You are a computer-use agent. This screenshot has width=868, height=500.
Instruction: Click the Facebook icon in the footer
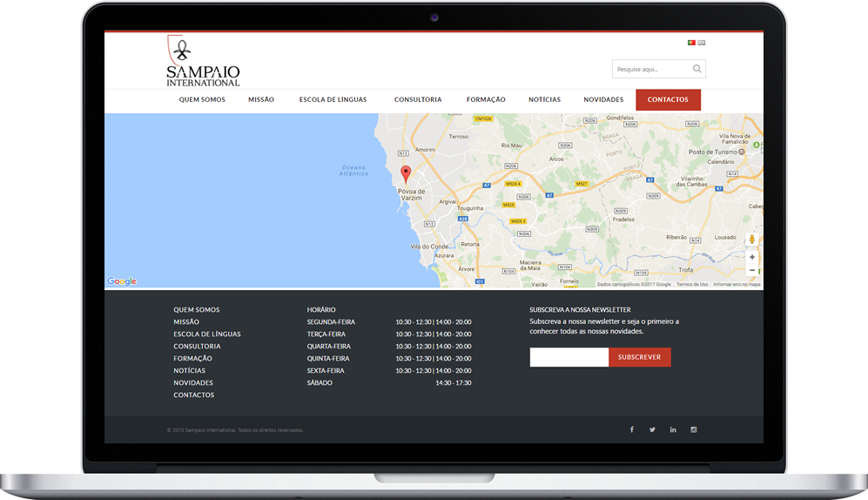(631, 429)
